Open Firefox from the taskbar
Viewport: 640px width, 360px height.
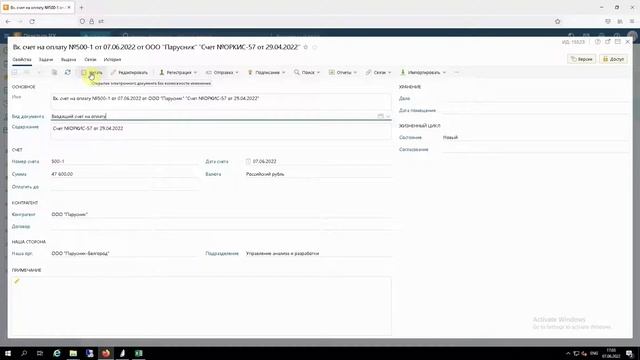106,353
